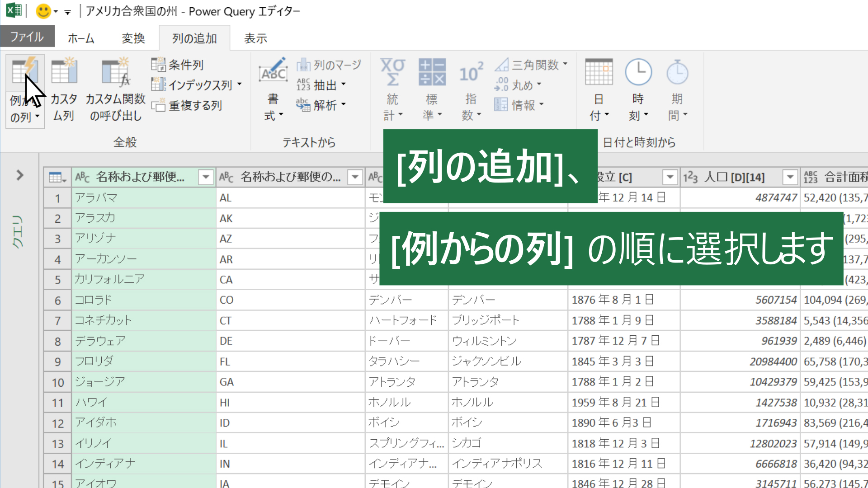Open the Information (情報) menu
Screen dimensions: 868x488
pos(519,105)
